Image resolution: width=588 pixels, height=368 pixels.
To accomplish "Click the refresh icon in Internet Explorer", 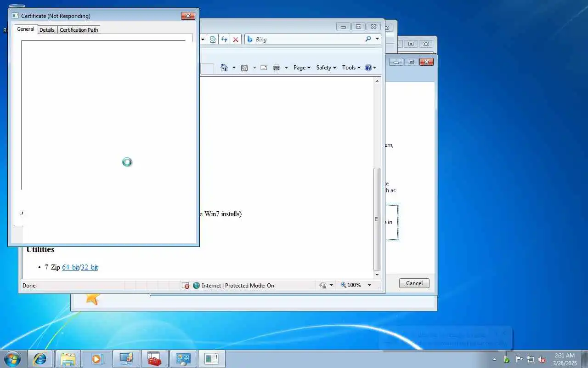I will coord(224,40).
